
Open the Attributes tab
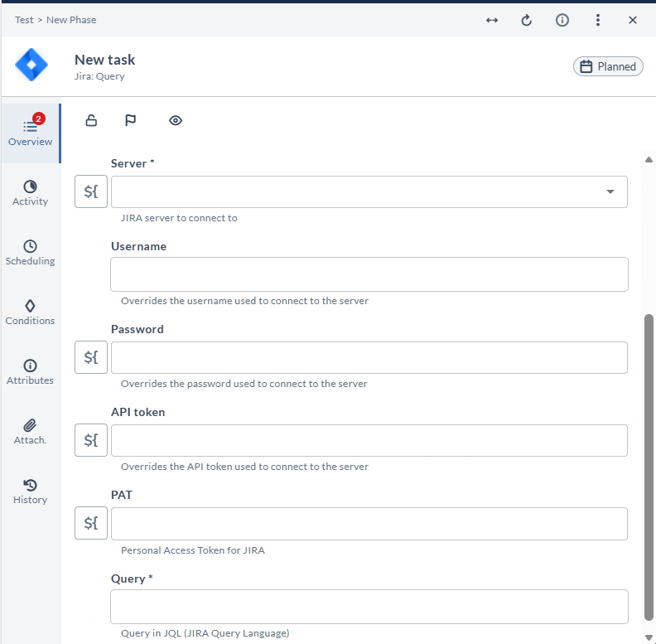click(30, 372)
